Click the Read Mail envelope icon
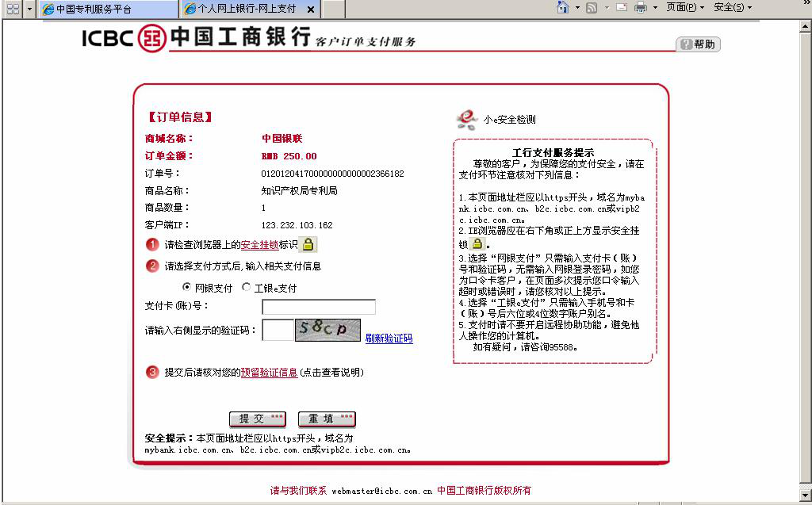Viewport: 812px width, 505px height. 621,8
